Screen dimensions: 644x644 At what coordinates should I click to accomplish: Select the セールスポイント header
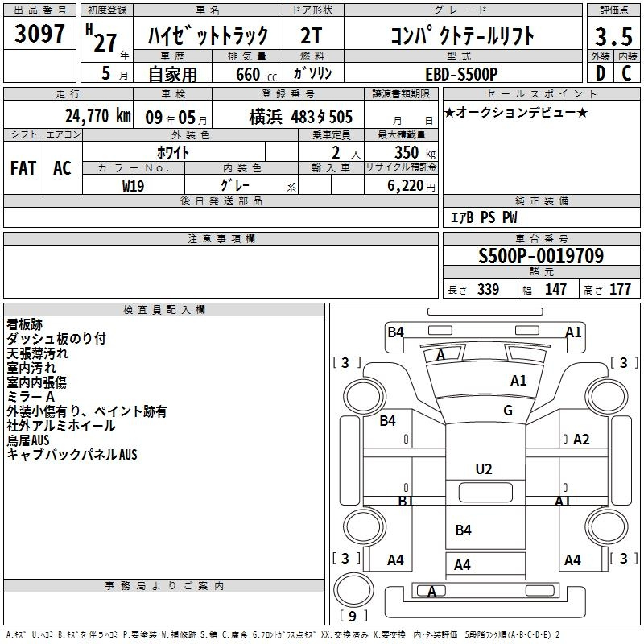click(542, 93)
